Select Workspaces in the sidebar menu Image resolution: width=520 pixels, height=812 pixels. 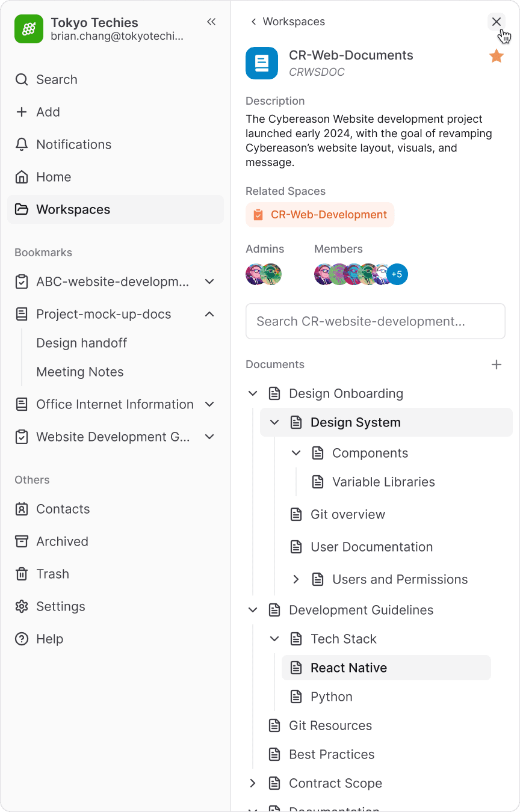click(73, 209)
